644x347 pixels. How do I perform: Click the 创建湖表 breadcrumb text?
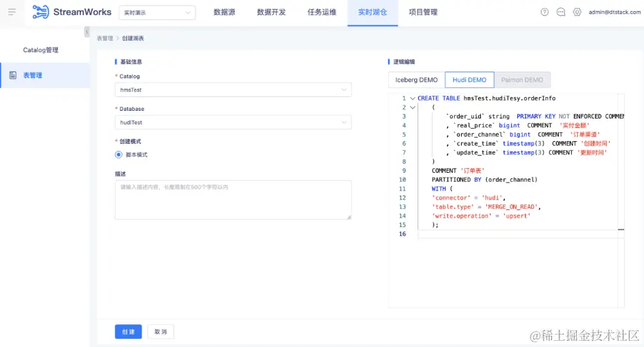[133, 39]
